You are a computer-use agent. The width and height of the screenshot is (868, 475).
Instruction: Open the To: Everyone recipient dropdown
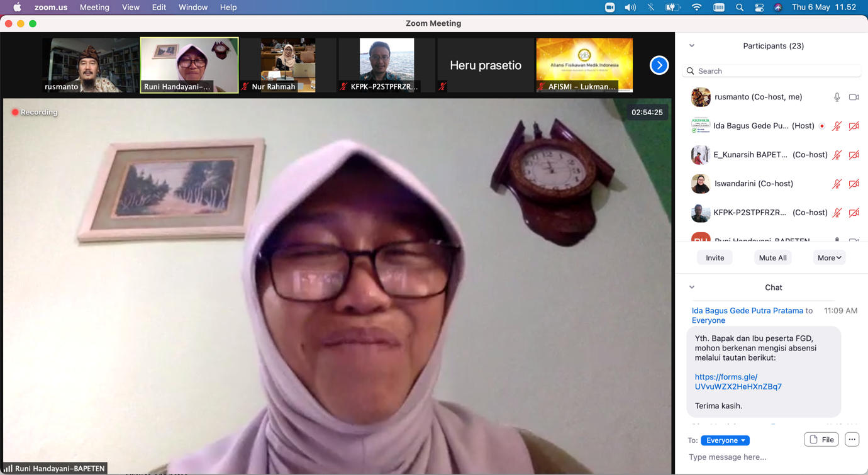pyautogui.click(x=725, y=440)
